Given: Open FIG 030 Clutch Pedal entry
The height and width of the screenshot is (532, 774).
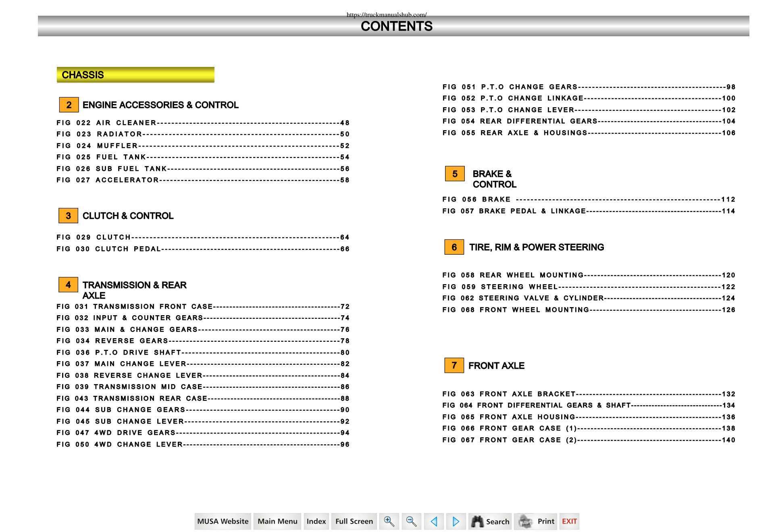Looking at the screenshot, I should 203,249.
